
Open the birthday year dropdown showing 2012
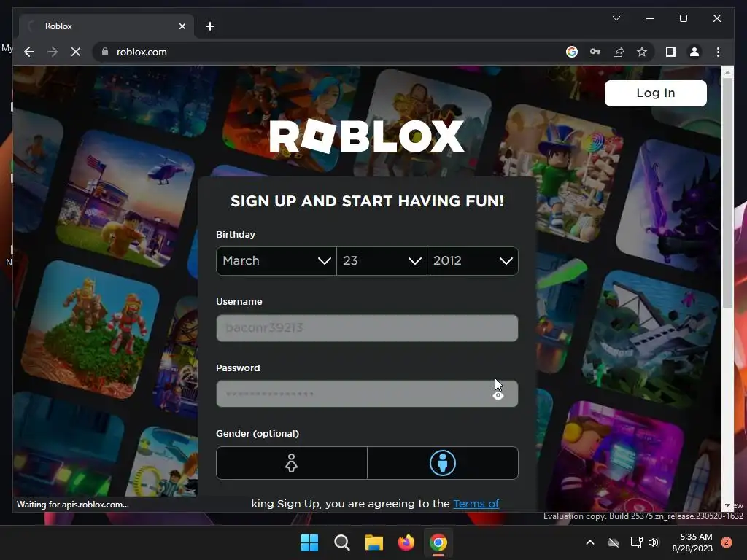click(x=473, y=261)
